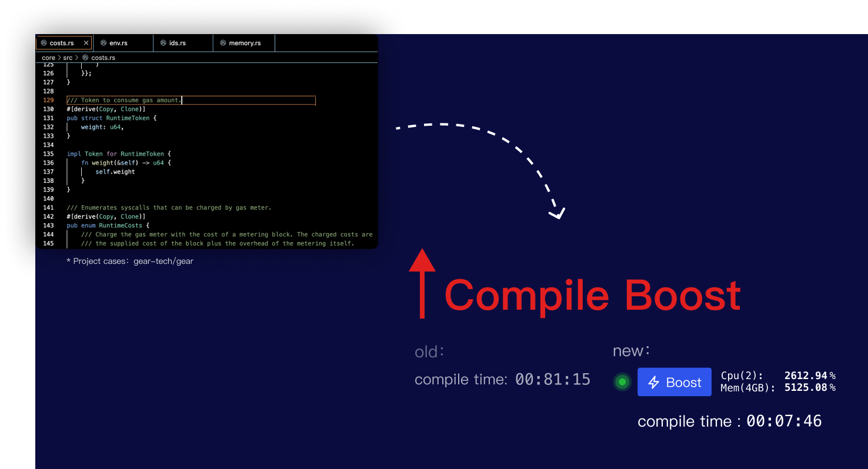This screenshot has height=469, width=868.
Task: Click the 'old:' label
Action: 429,351
